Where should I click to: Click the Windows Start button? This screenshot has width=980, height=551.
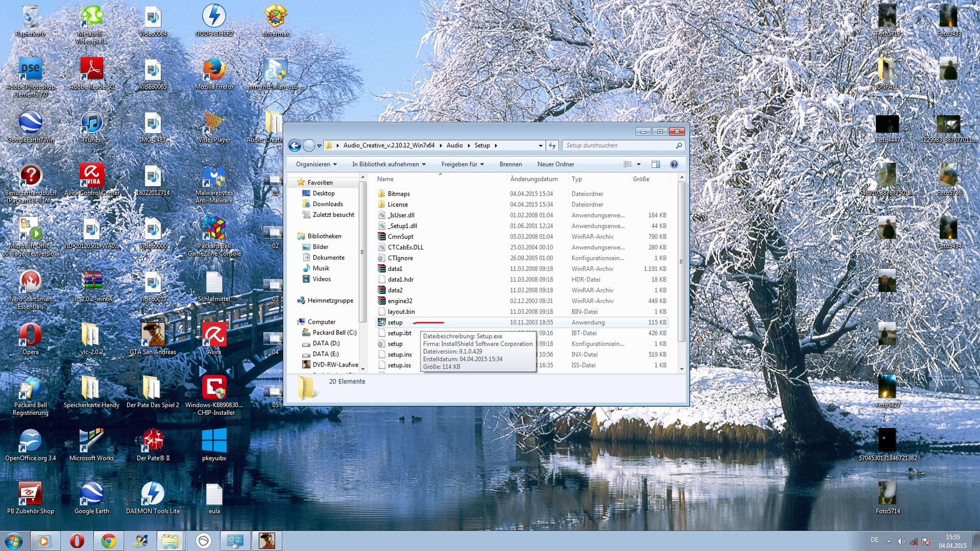click(14, 541)
